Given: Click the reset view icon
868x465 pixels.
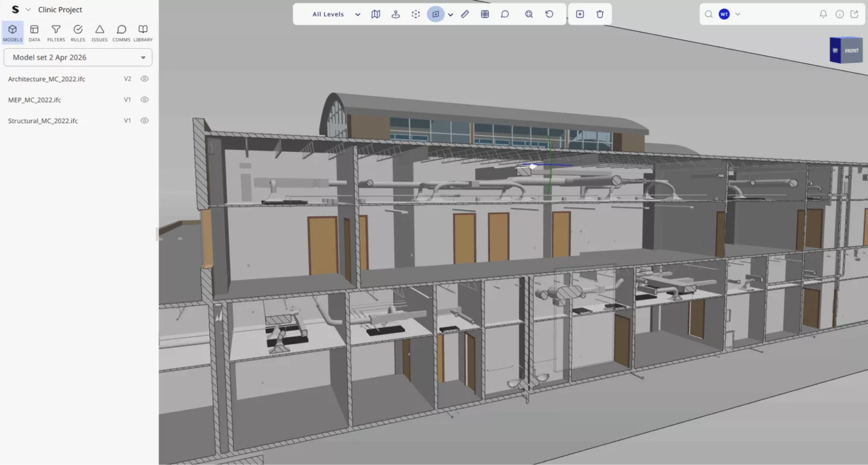Looking at the screenshot, I should click(x=549, y=14).
